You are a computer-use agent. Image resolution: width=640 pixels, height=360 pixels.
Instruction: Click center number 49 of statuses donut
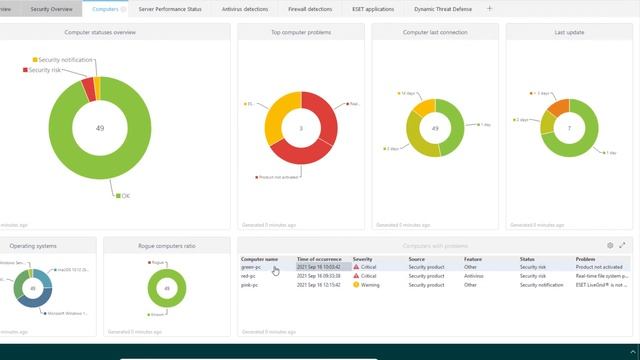click(100, 128)
